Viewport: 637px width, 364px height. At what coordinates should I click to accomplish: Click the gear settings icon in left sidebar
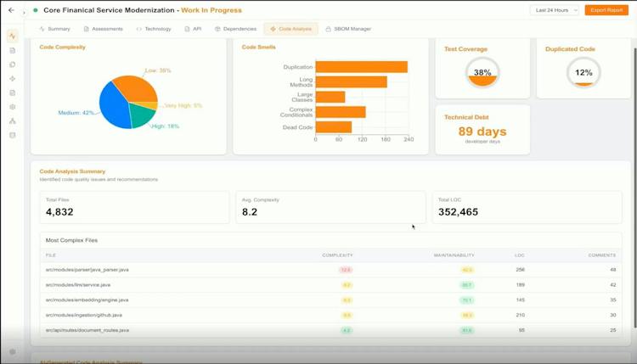click(13, 107)
